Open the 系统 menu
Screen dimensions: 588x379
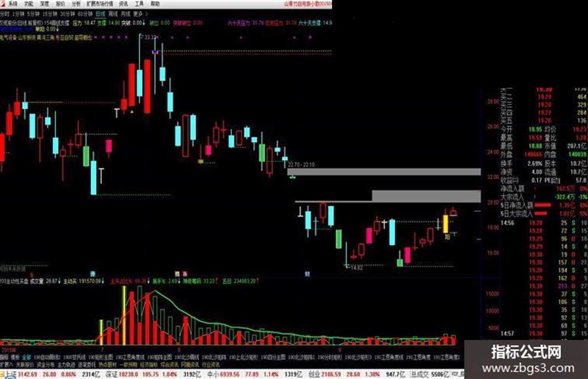13,4
